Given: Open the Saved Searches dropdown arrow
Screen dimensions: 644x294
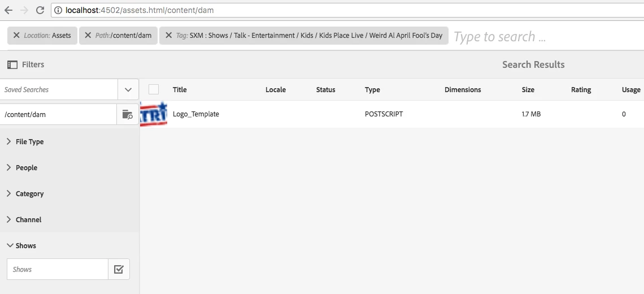Looking at the screenshot, I should pos(128,90).
